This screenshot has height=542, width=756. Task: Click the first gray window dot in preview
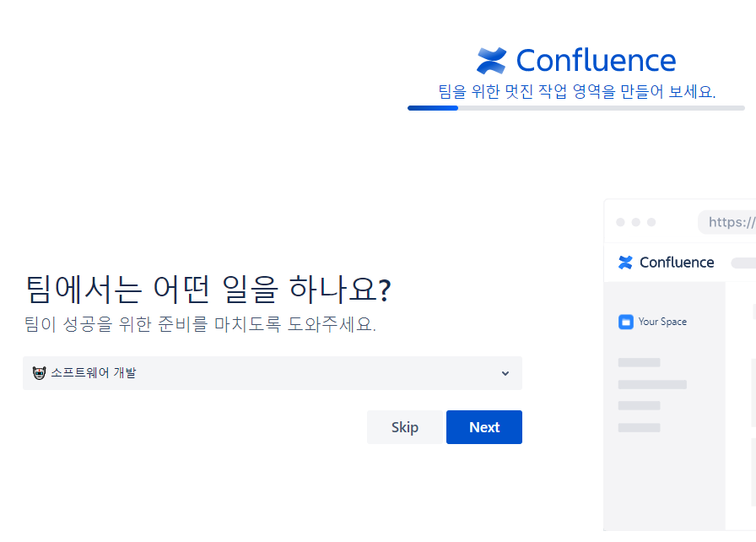(x=620, y=222)
